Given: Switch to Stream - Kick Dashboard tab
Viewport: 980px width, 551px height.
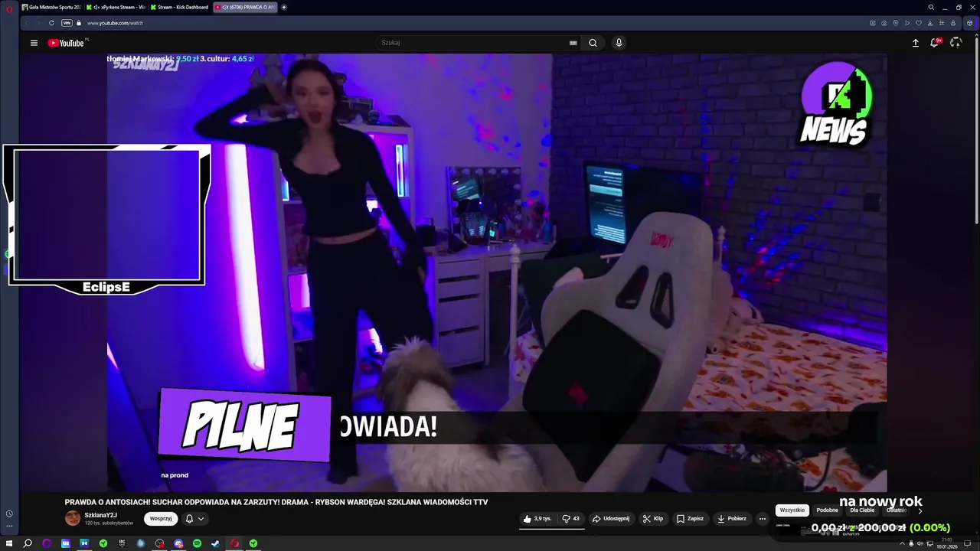Looking at the screenshot, I should 180,7.
